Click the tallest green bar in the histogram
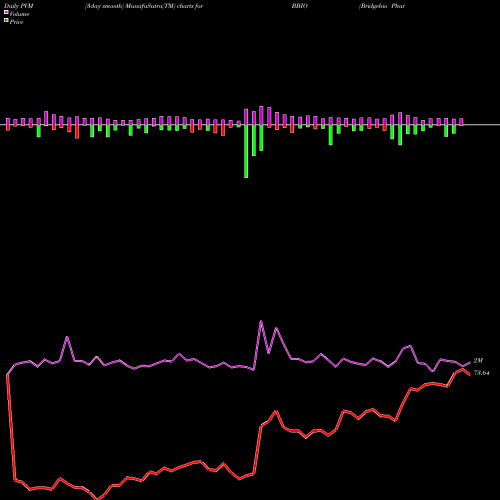This screenshot has height=500, width=500. (246, 151)
